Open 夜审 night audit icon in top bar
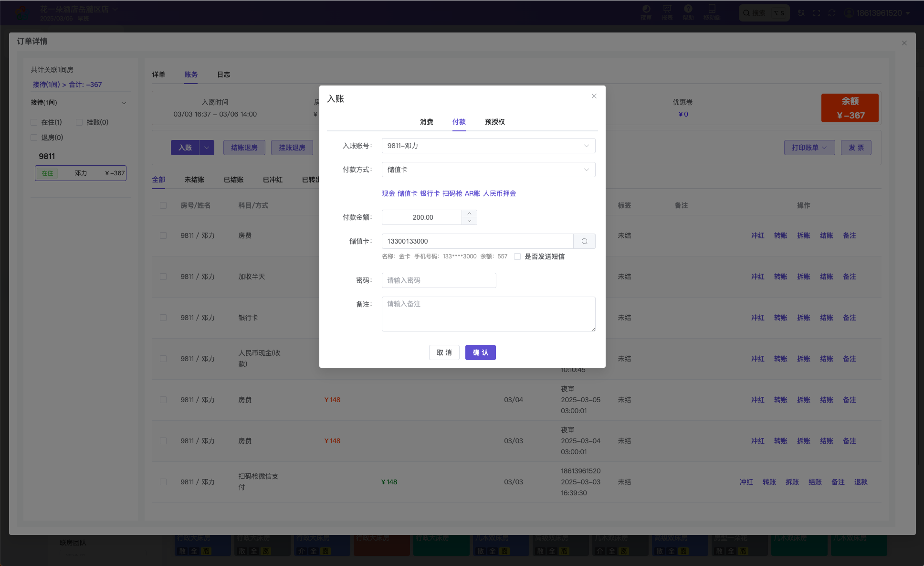 [x=646, y=12]
